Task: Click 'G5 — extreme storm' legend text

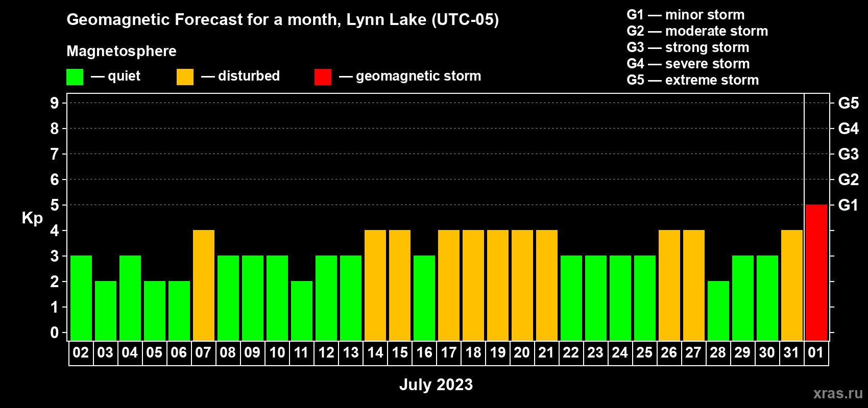Action: (693, 80)
